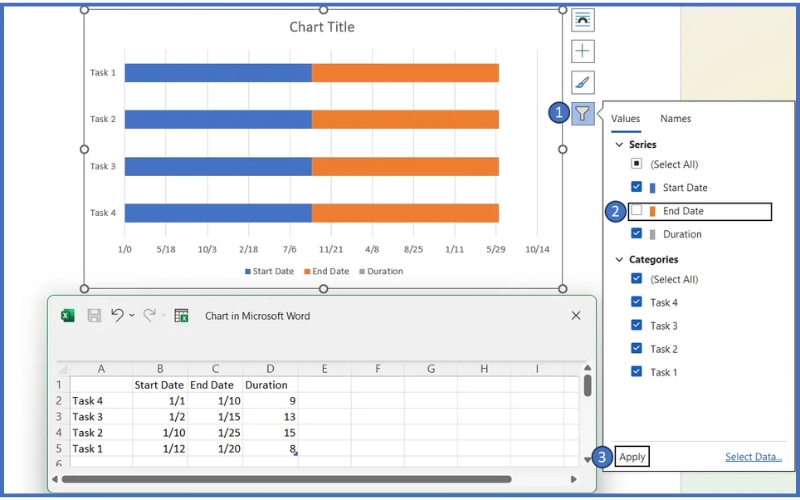Click the Apply button
The image size is (800, 500).
[632, 457]
